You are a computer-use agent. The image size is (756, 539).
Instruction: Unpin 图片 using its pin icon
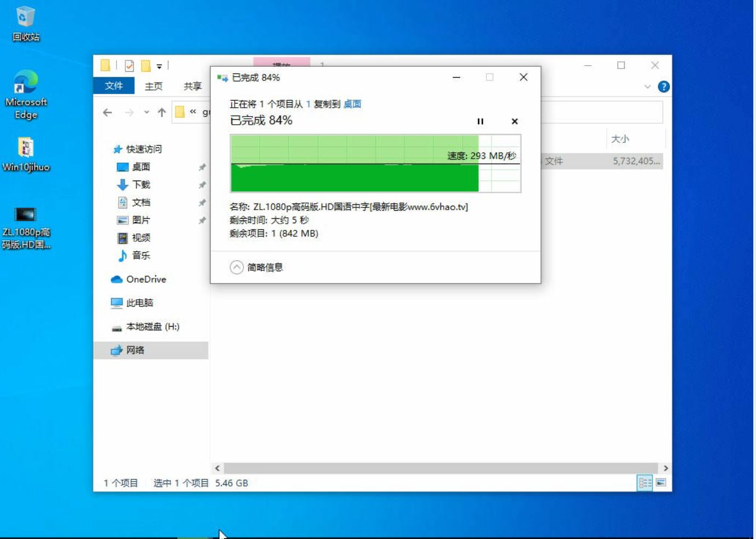click(202, 221)
